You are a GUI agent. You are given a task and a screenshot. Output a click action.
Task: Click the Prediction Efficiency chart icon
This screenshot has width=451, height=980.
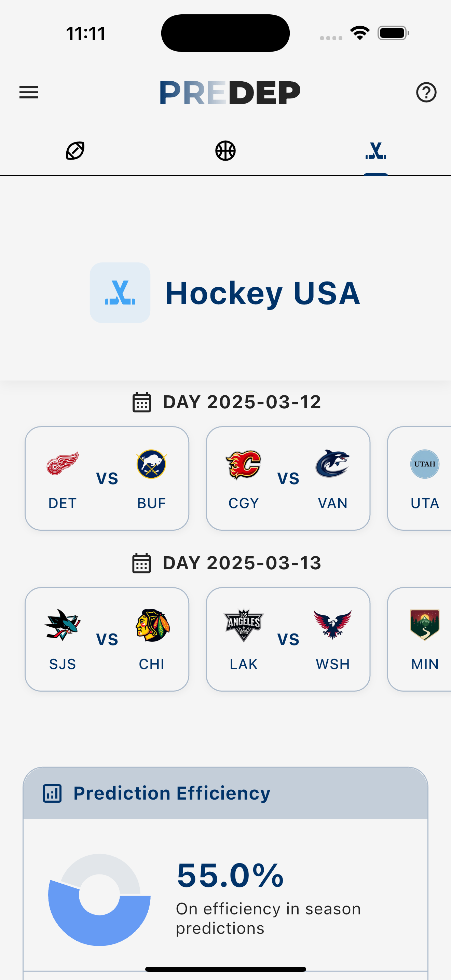pyautogui.click(x=52, y=793)
